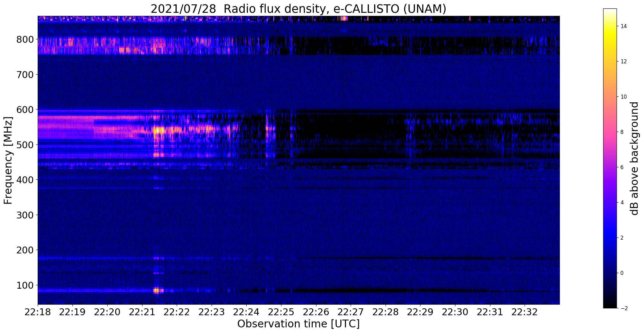Click the colorbar tick label 2

pyautogui.click(x=622, y=238)
